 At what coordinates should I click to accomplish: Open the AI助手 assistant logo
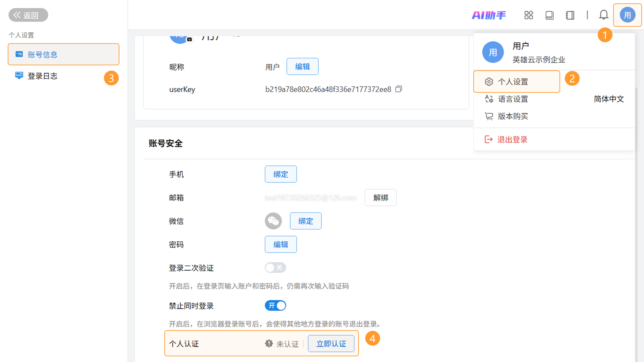point(489,15)
